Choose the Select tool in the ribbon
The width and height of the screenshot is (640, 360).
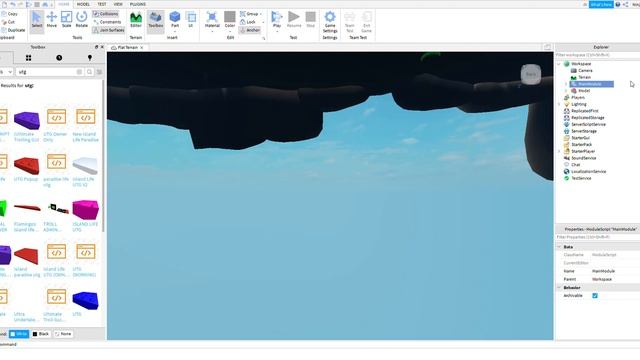37,20
